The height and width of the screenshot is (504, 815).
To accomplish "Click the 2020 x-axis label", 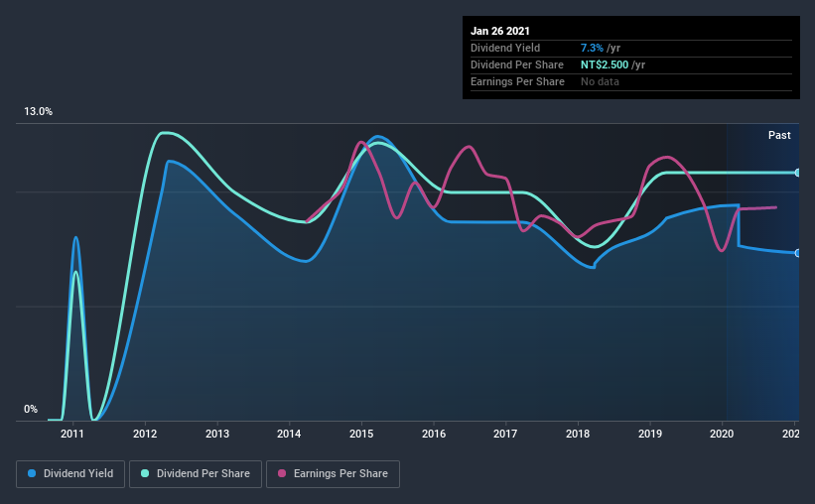I will point(722,434).
